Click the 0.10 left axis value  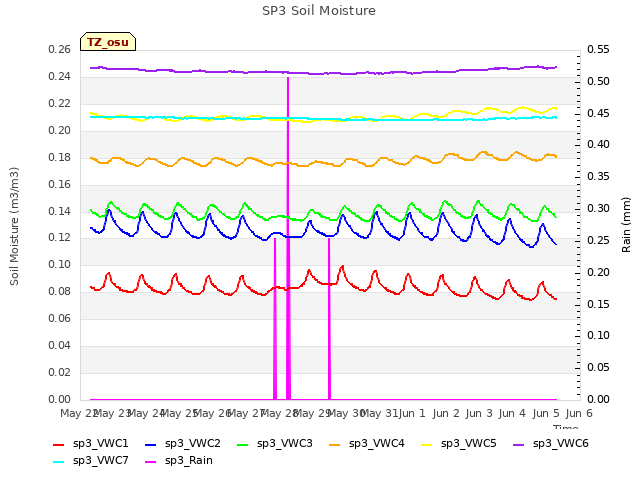[60, 264]
